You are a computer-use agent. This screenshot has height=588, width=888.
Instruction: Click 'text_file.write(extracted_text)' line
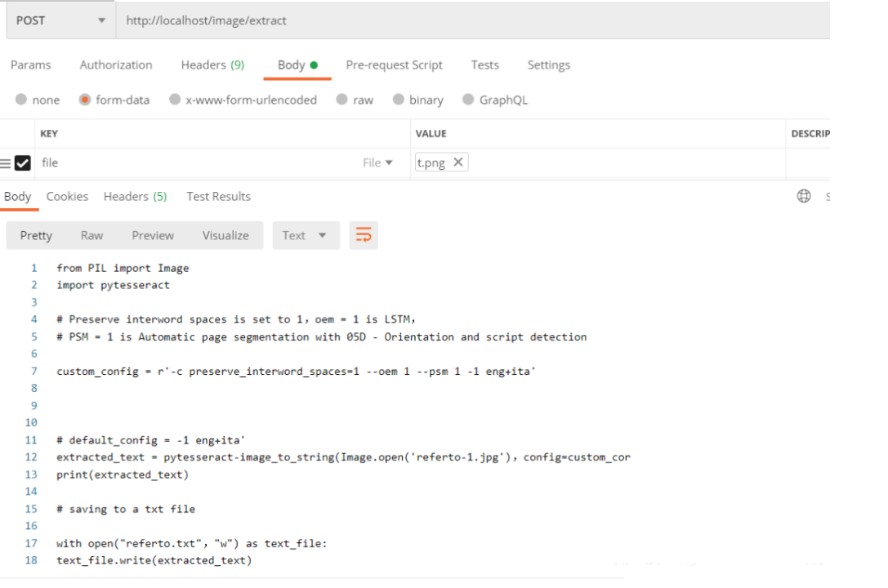(154, 560)
